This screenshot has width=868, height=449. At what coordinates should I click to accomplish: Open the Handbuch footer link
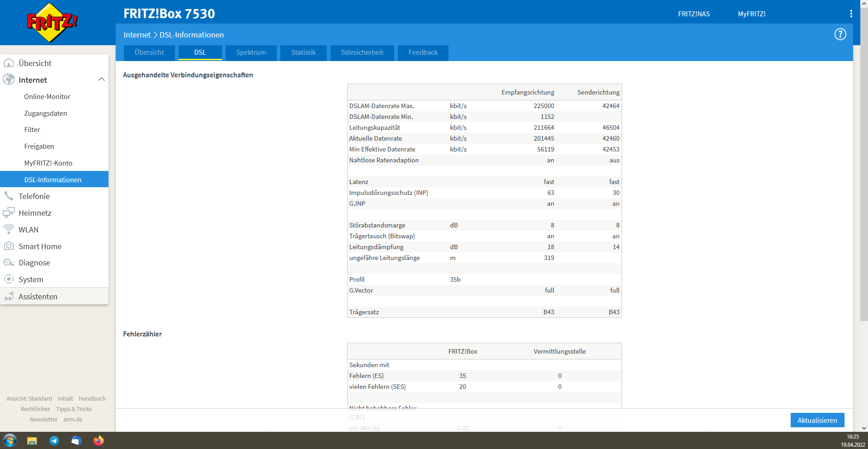[x=92, y=399]
